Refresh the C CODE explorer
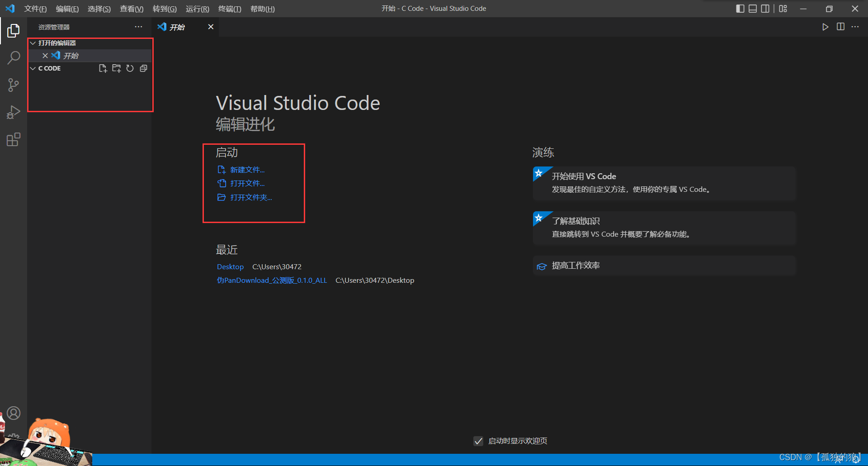This screenshot has width=868, height=466. [130, 68]
